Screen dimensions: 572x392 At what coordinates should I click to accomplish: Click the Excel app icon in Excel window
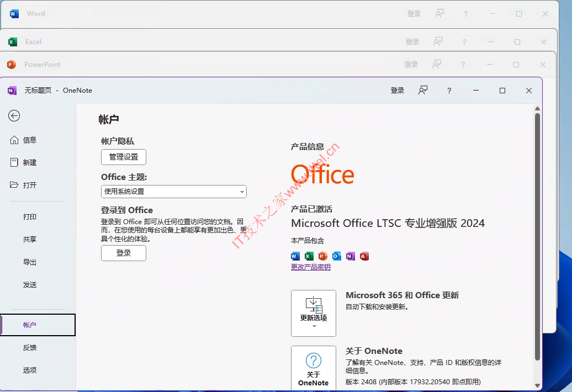click(x=13, y=42)
